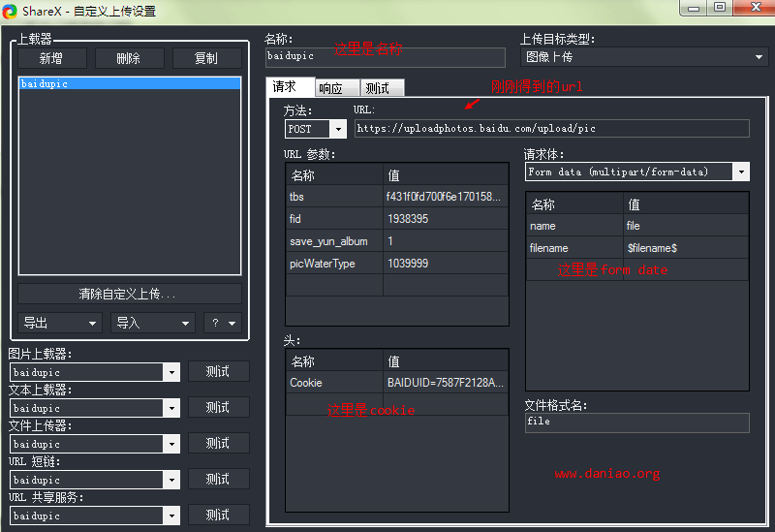Select the picWaterType parameter cell

pyautogui.click(x=334, y=263)
